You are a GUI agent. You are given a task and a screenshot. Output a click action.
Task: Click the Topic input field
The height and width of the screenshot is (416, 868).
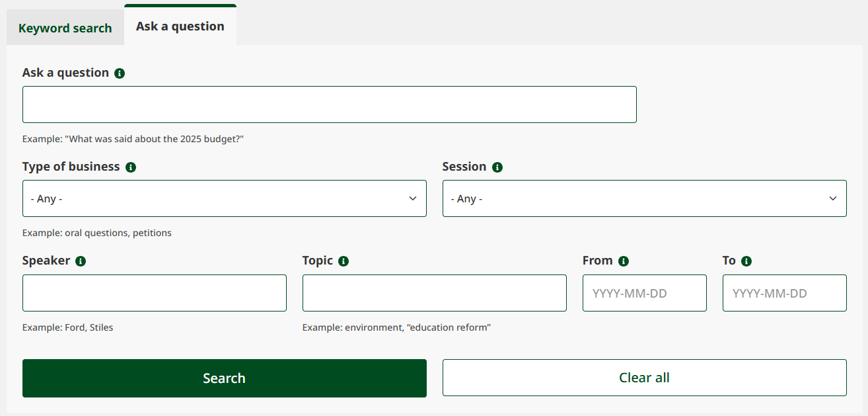tap(434, 292)
